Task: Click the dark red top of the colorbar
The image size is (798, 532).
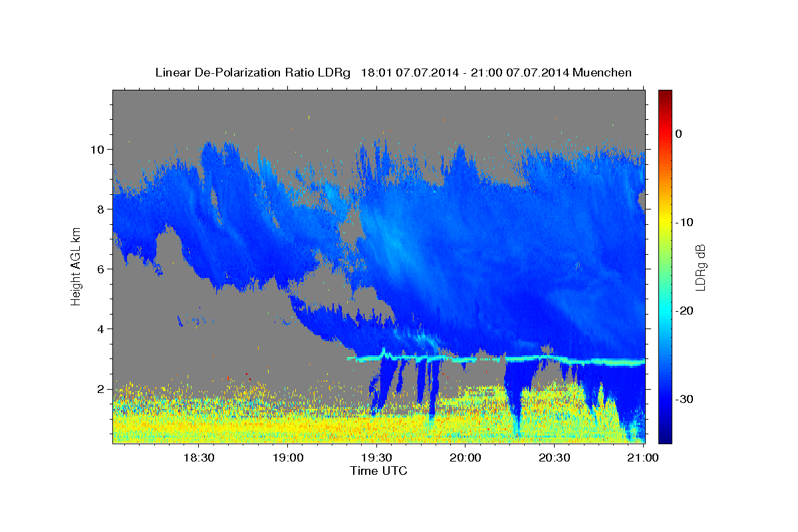Action: pos(665,95)
